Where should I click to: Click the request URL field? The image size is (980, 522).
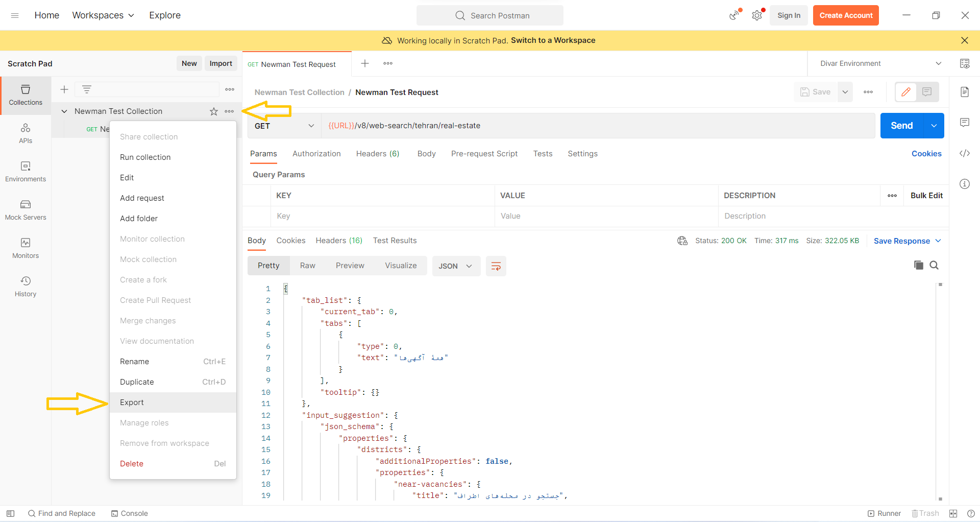point(598,126)
